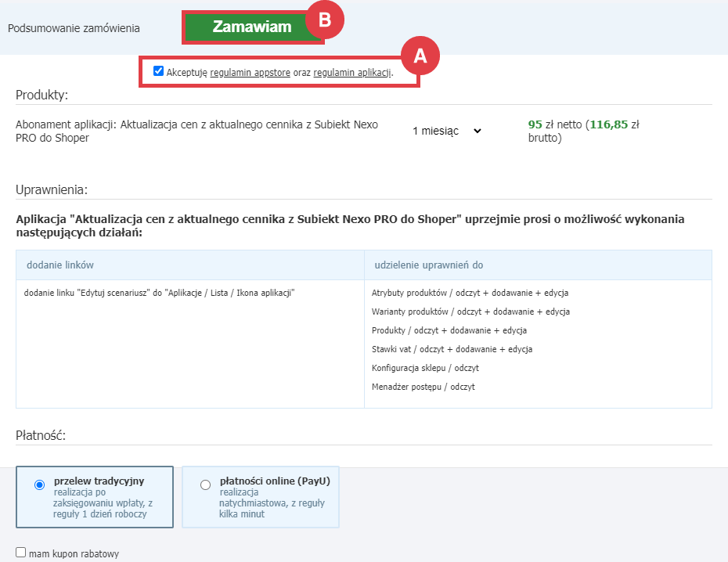Click the red circle marker labeled B
The height and width of the screenshot is (562, 728).
tap(324, 21)
